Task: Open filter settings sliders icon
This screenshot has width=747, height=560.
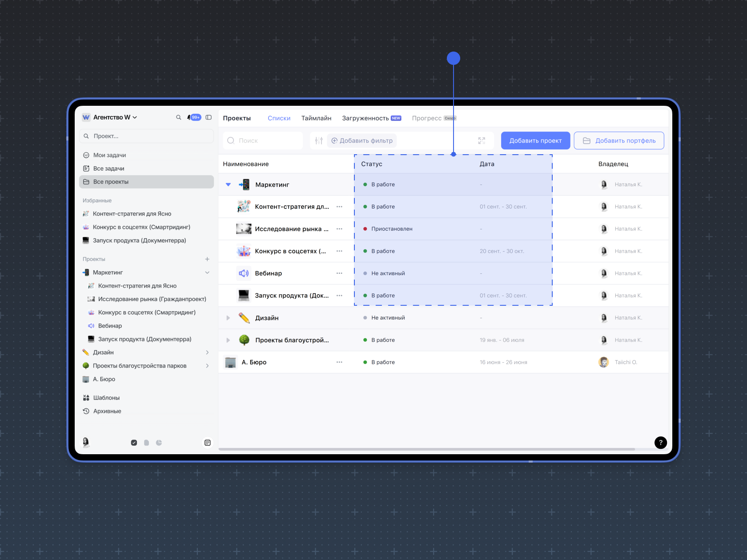Action: click(319, 141)
